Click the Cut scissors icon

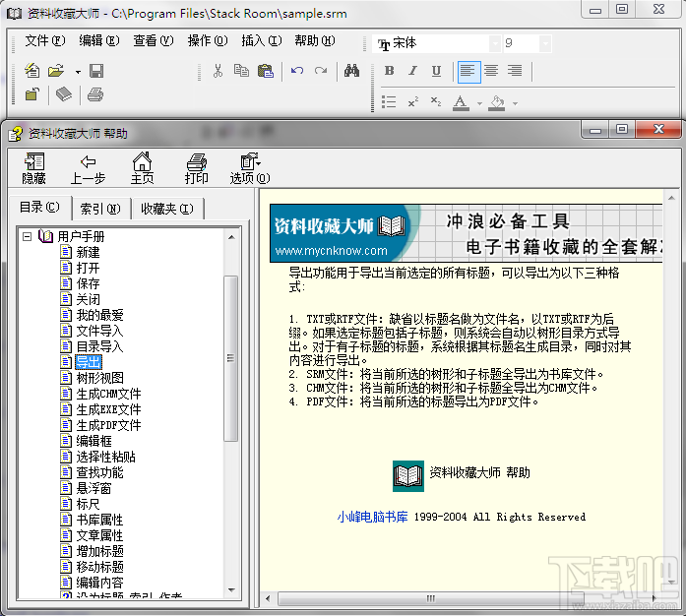pyautogui.click(x=218, y=71)
